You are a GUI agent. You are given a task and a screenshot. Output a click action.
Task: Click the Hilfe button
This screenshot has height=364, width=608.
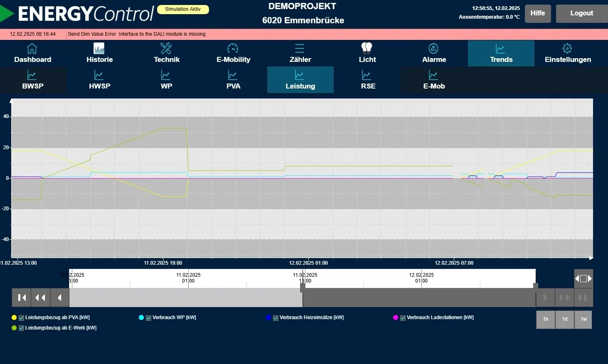click(x=538, y=13)
